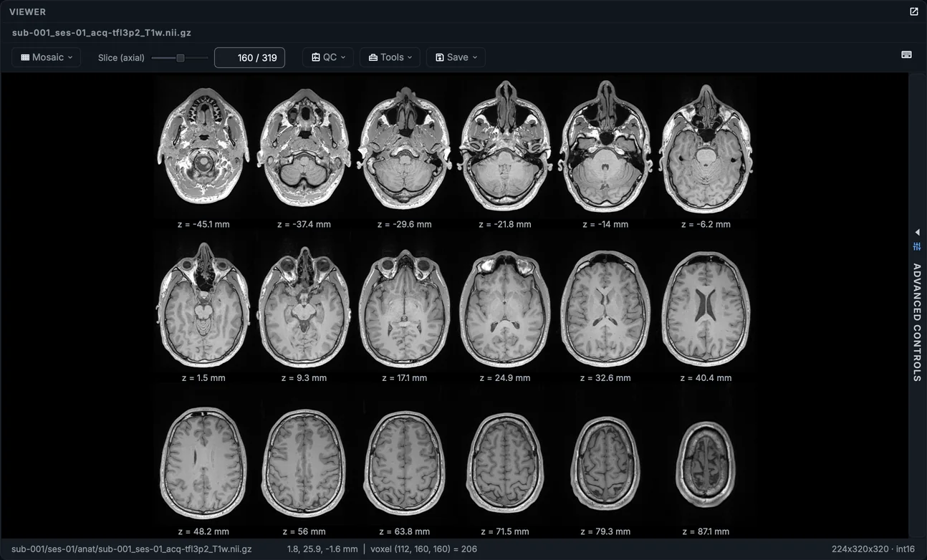Expand the Tools dropdown
Viewport: 927px width, 560px height.
(x=390, y=57)
